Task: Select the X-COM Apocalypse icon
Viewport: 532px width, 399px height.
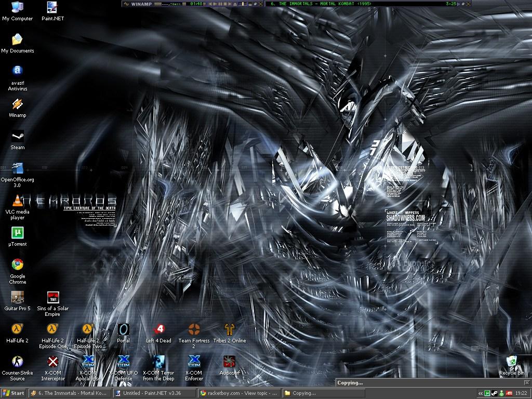Action: [88, 368]
